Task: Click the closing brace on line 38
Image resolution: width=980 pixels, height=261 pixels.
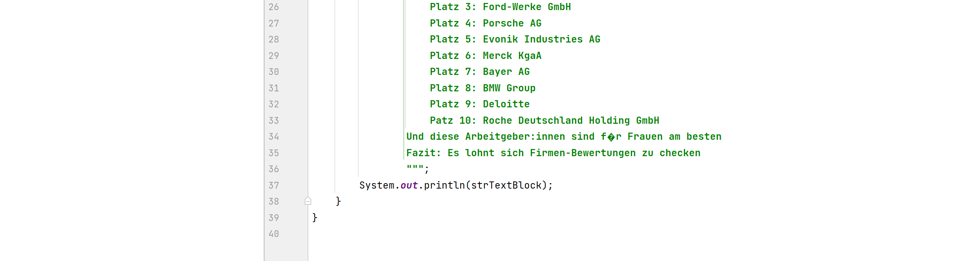Action: [338, 201]
